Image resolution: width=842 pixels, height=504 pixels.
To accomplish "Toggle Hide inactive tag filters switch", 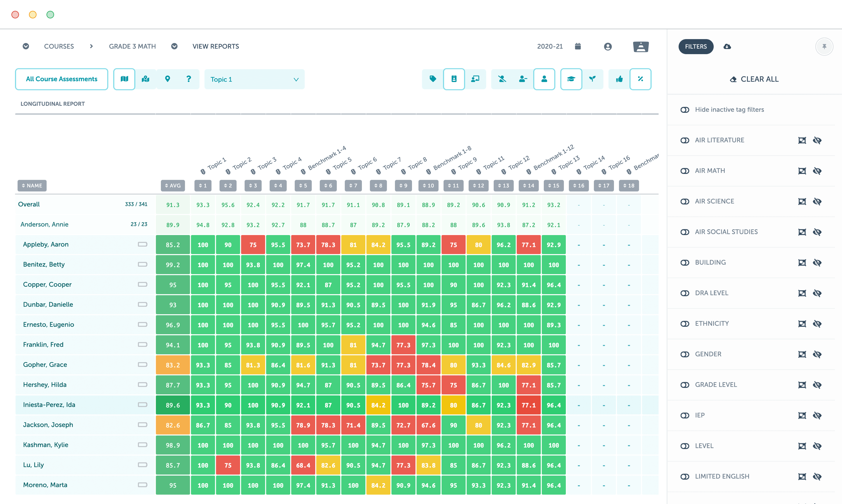I will tap(685, 110).
